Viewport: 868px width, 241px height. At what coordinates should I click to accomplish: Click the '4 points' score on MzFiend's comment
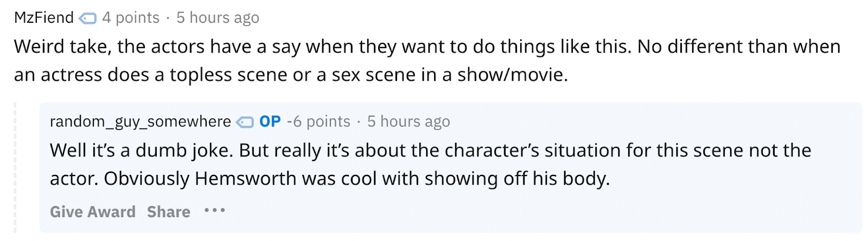131,18
